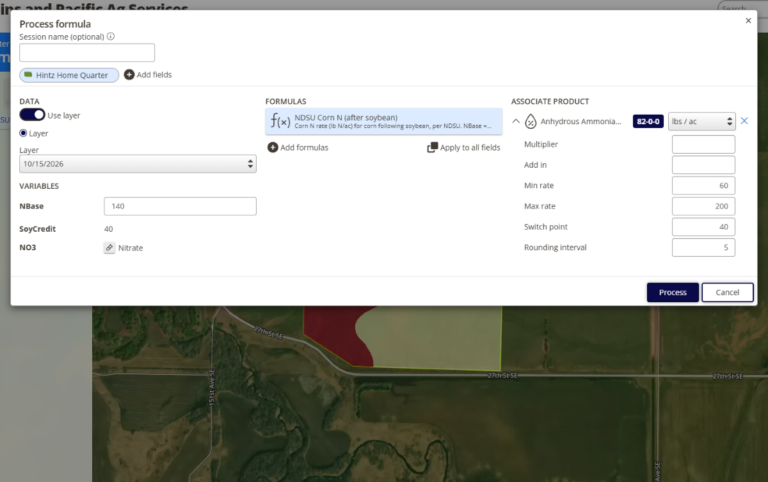Select the NDSU Corn N formula row
The height and width of the screenshot is (482, 768).
coord(384,121)
